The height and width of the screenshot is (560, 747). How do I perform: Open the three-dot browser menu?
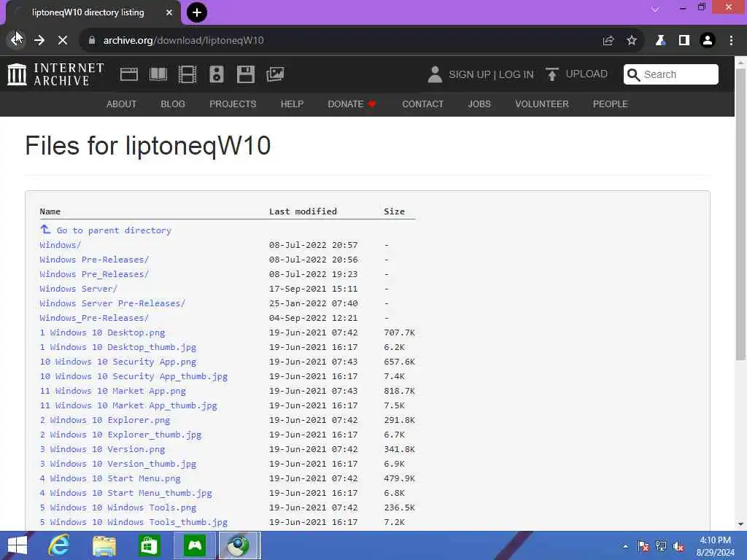coord(731,41)
